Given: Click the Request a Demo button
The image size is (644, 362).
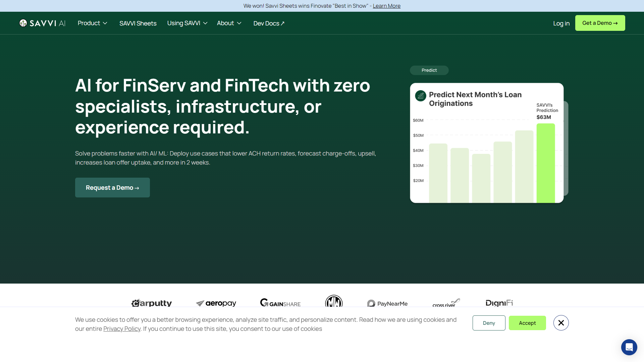Looking at the screenshot, I should [x=112, y=187].
